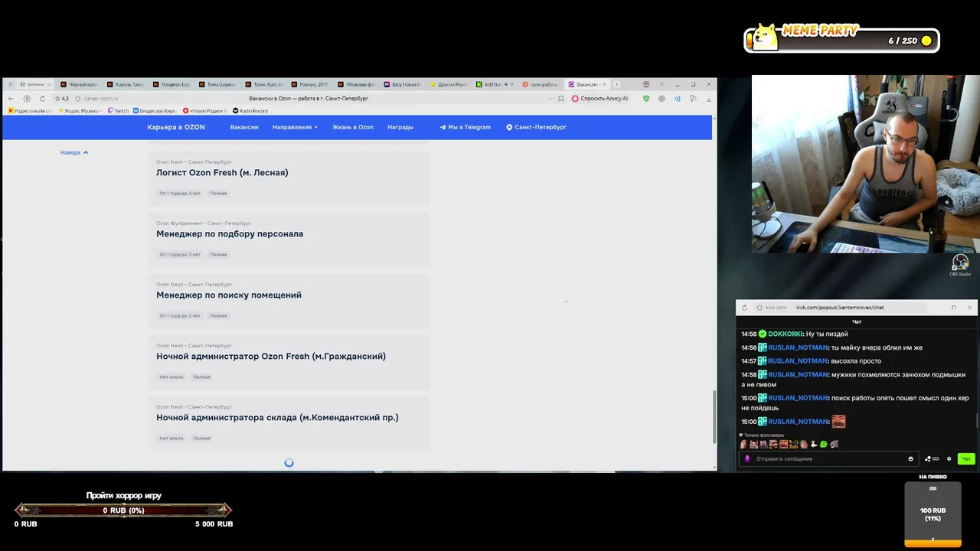Click the blue sound-waves icon in browser toolbar
The width and height of the screenshot is (980, 551).
pyautogui.click(x=678, y=99)
